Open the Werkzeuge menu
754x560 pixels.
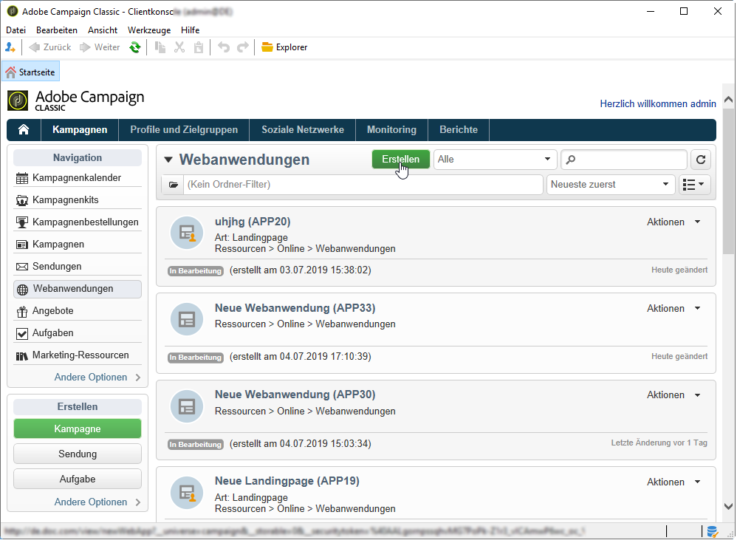pos(149,30)
